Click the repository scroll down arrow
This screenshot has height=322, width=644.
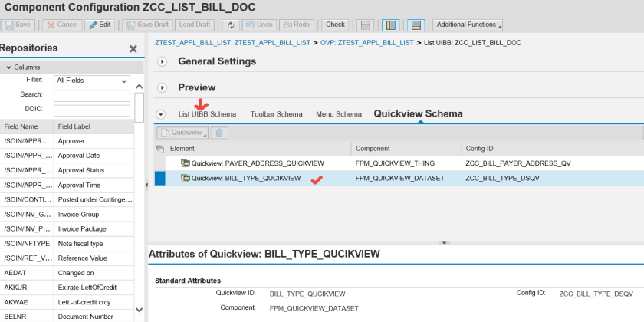click(140, 310)
